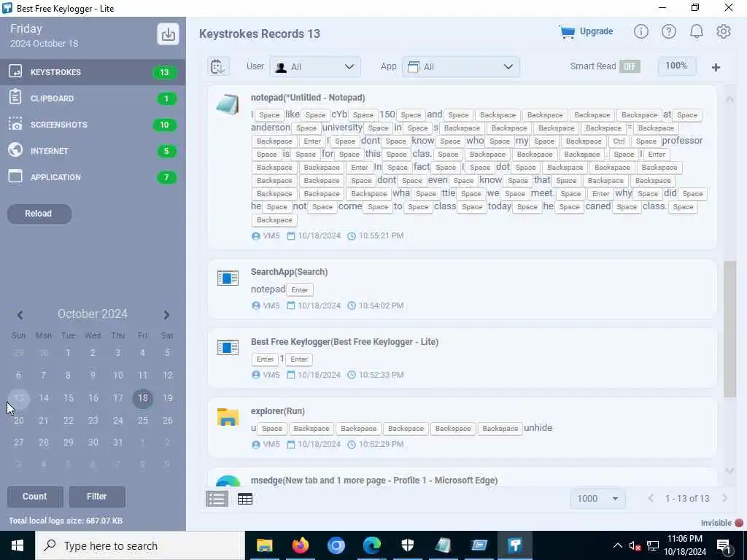Click the SearchApp record icon
The width and height of the screenshot is (747, 560).
coord(228,278)
